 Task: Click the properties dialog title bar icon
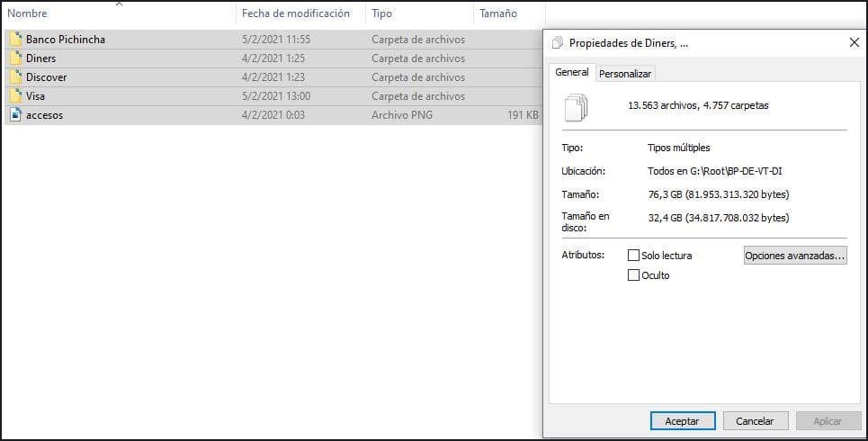(558, 42)
